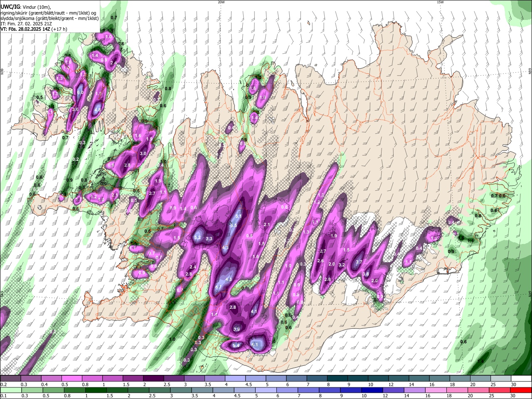The width and height of the screenshot is (532, 399).
Task: Click the bright pink swatch between 0.5 and 0.8 in the top legend row
Action: 71,379
